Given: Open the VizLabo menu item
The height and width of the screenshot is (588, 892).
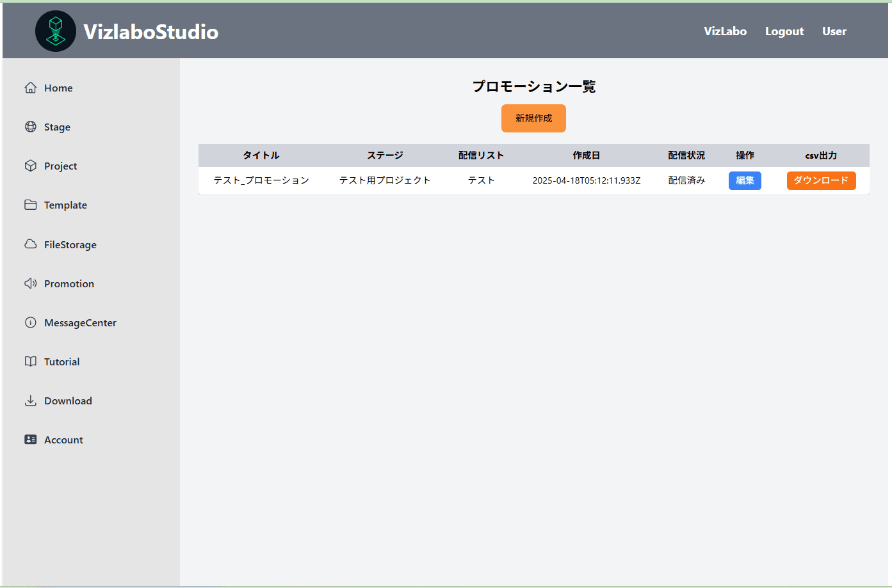Looking at the screenshot, I should 725,31.
